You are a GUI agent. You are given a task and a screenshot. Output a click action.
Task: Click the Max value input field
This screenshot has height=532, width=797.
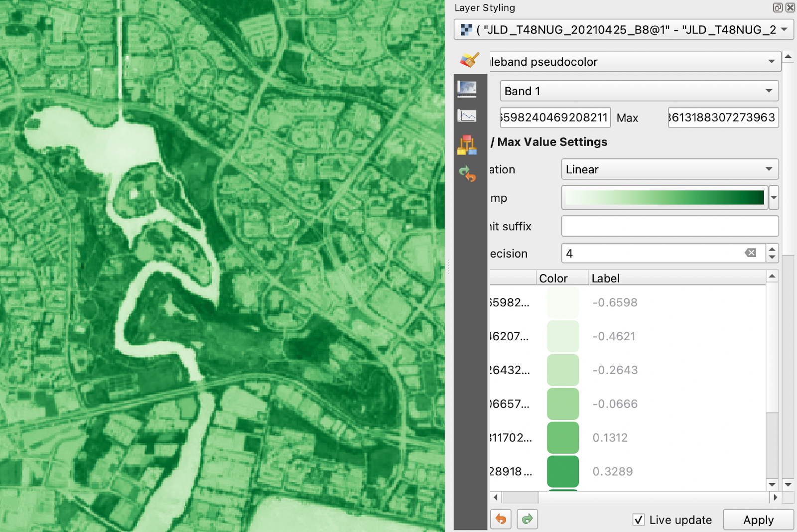pyautogui.click(x=722, y=118)
